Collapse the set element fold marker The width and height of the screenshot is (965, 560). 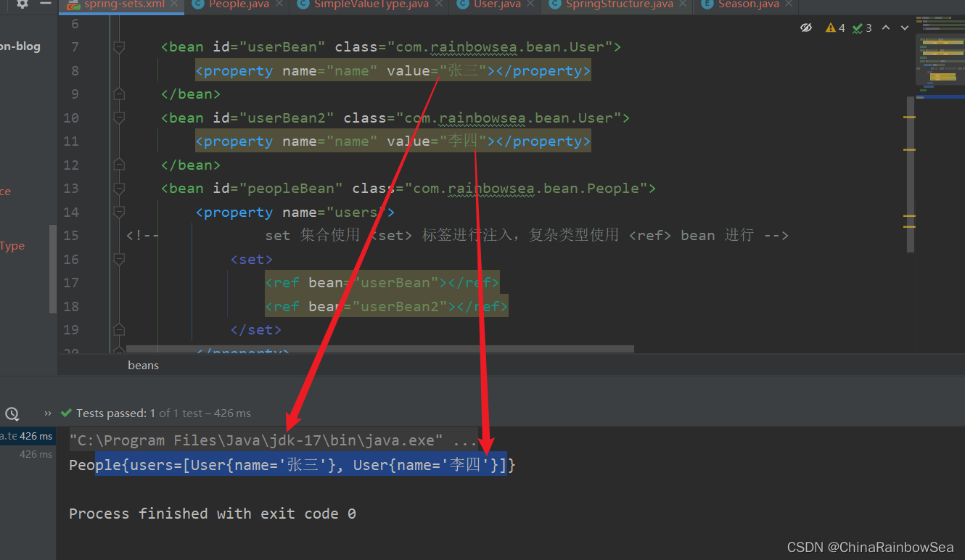(x=119, y=260)
